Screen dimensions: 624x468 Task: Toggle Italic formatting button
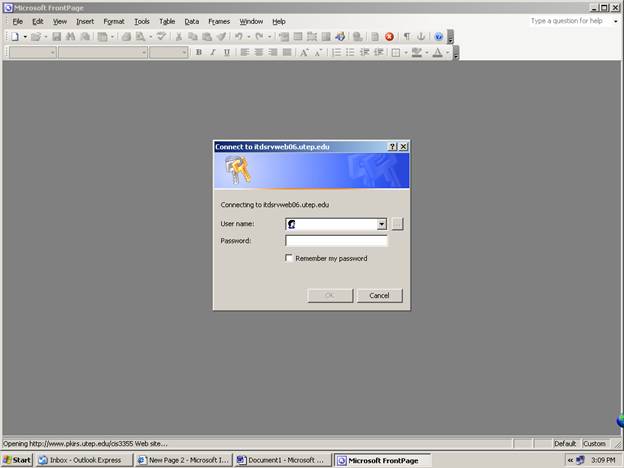pos(213,53)
